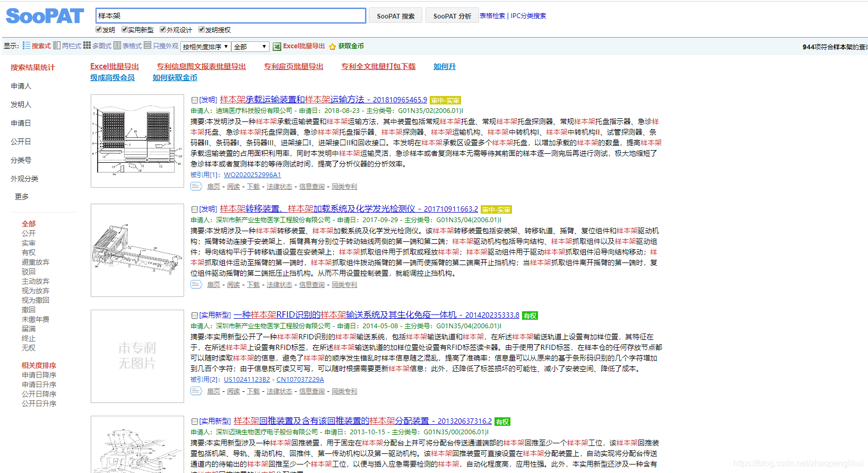Check the box for patent 201420235333.8
The image size is (868, 473).
(195, 316)
